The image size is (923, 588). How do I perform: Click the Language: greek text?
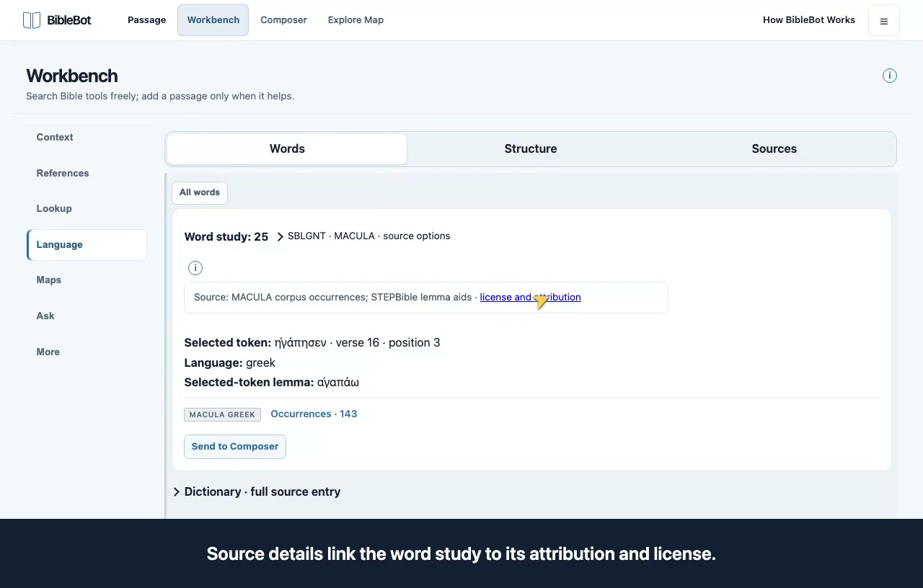(x=229, y=362)
